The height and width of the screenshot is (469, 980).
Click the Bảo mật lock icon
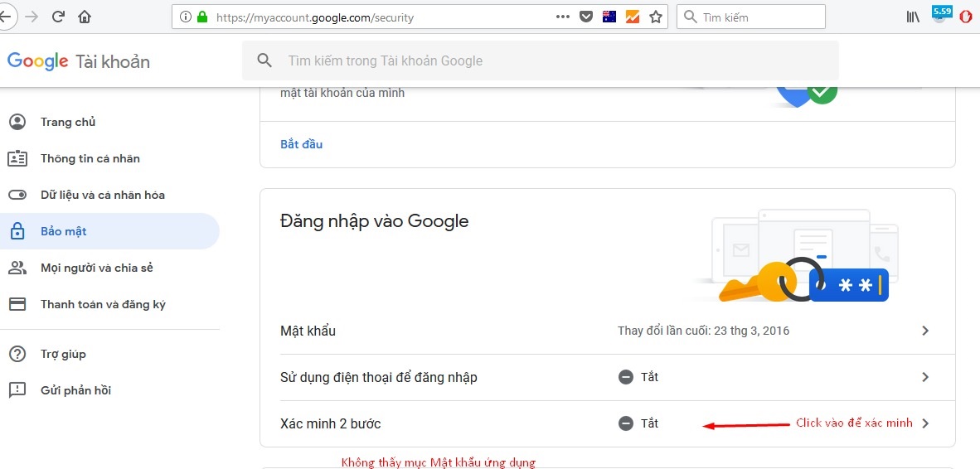tap(17, 231)
